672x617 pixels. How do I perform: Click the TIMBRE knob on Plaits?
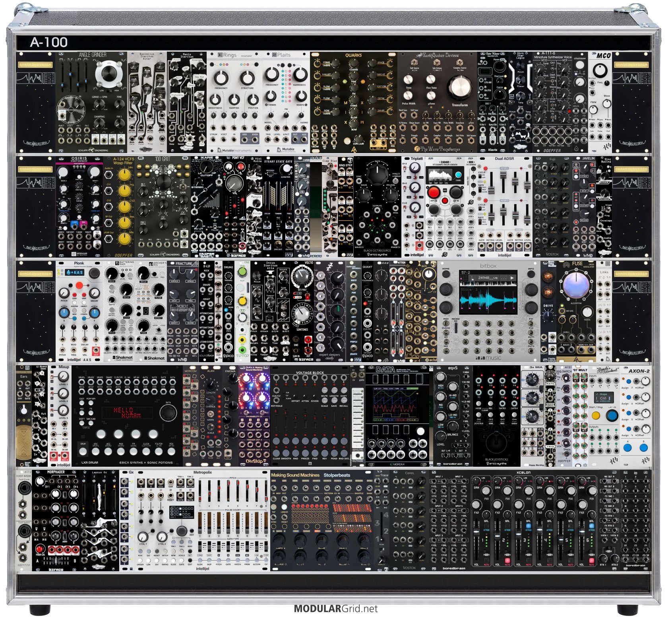click(x=271, y=96)
